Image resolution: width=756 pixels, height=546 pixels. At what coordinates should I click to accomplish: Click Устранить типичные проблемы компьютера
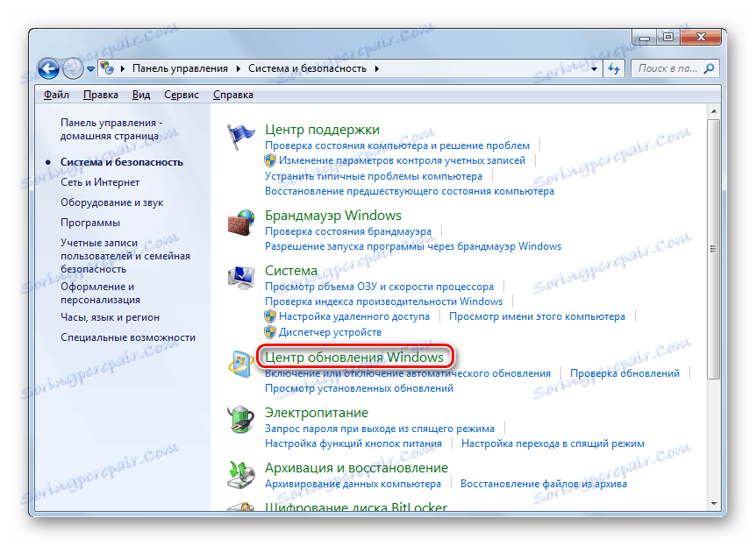pyautogui.click(x=374, y=176)
